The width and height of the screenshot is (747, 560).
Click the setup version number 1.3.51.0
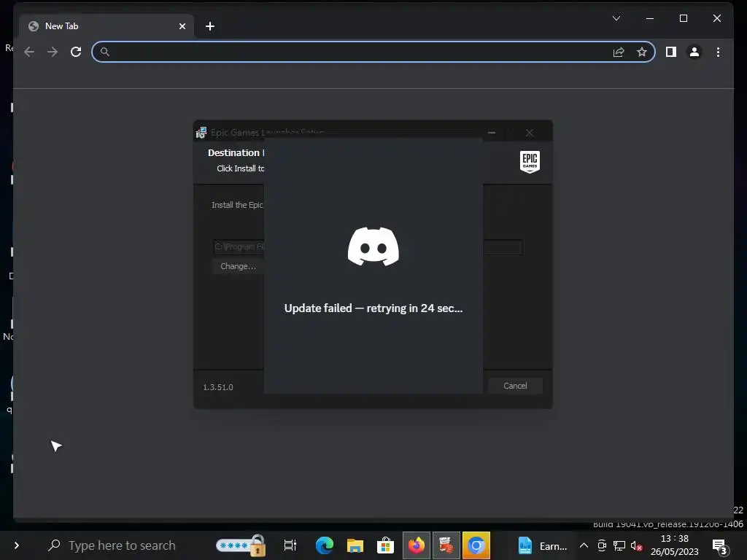[218, 387]
